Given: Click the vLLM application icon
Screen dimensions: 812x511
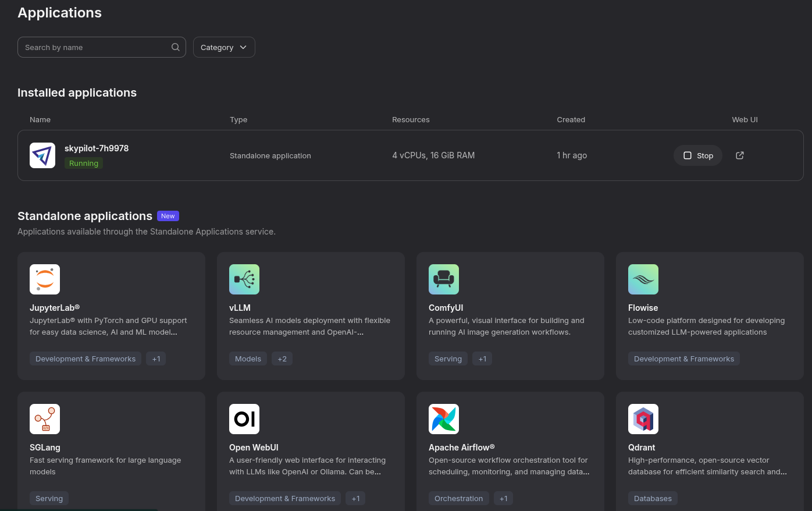Looking at the screenshot, I should (x=244, y=279).
